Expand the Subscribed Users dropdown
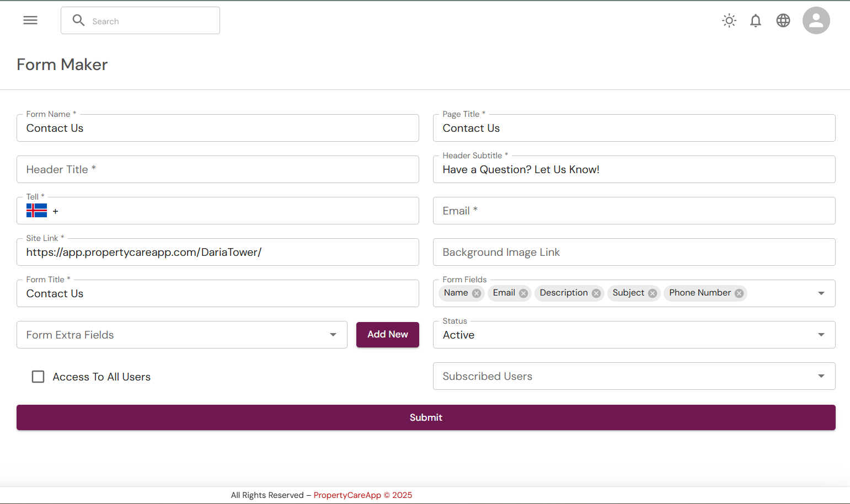Screen dimensions: 850x504 click(x=821, y=376)
